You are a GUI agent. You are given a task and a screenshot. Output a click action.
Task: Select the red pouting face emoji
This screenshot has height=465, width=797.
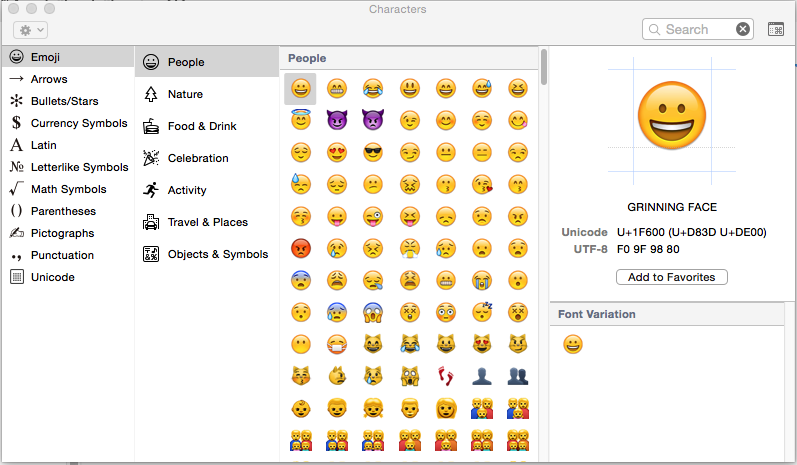300,249
